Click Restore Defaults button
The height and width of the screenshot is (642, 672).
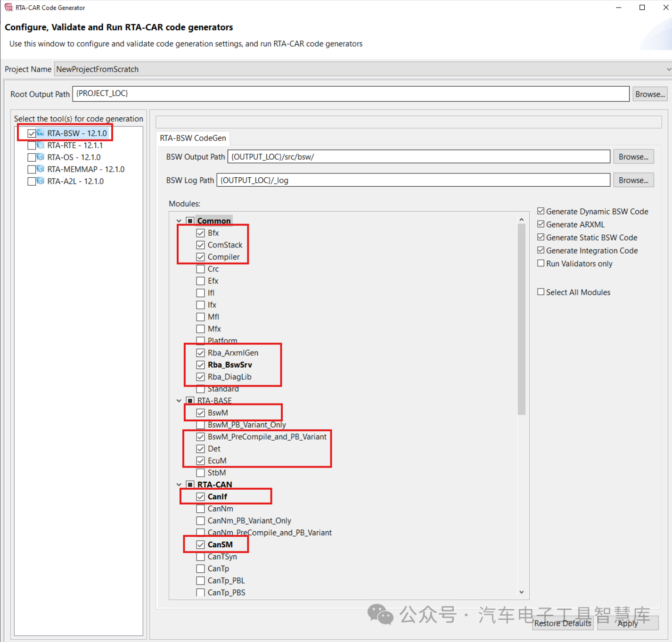(x=563, y=623)
